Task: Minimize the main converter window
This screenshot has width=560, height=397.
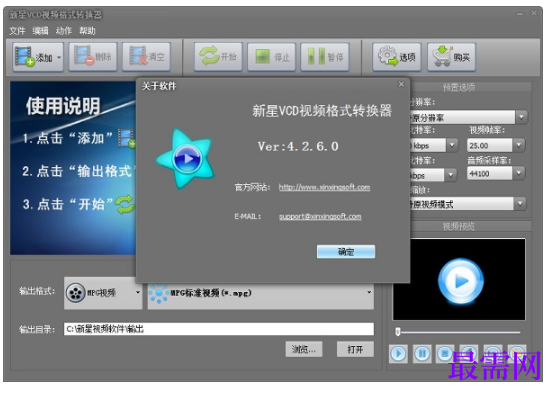Action: [x=520, y=14]
